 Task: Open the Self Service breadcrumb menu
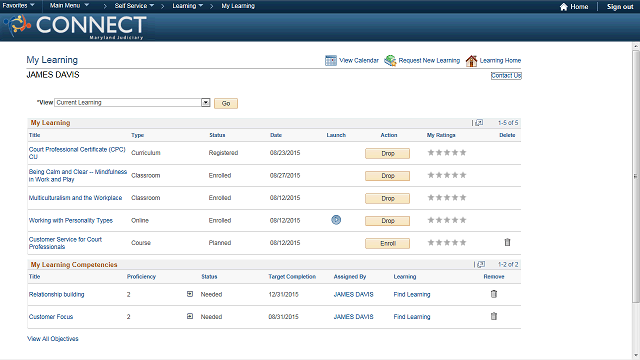134,6
